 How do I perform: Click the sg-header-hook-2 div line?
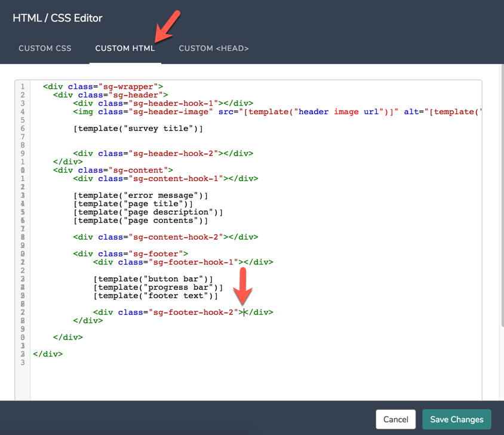coord(163,154)
